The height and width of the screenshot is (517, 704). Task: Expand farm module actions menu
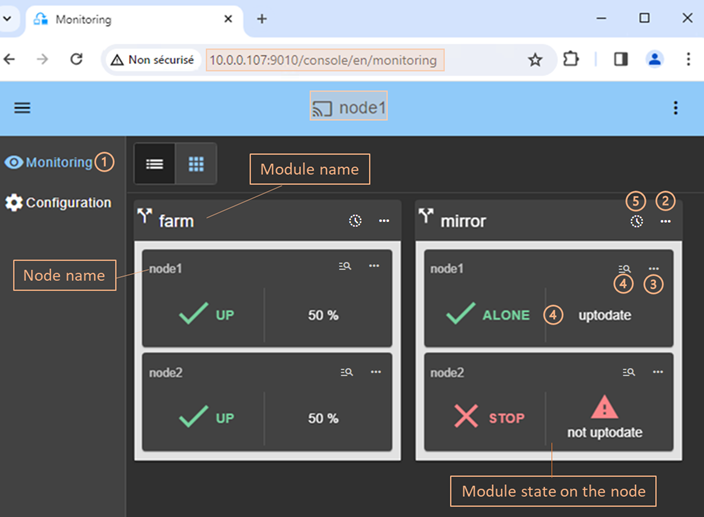point(384,221)
